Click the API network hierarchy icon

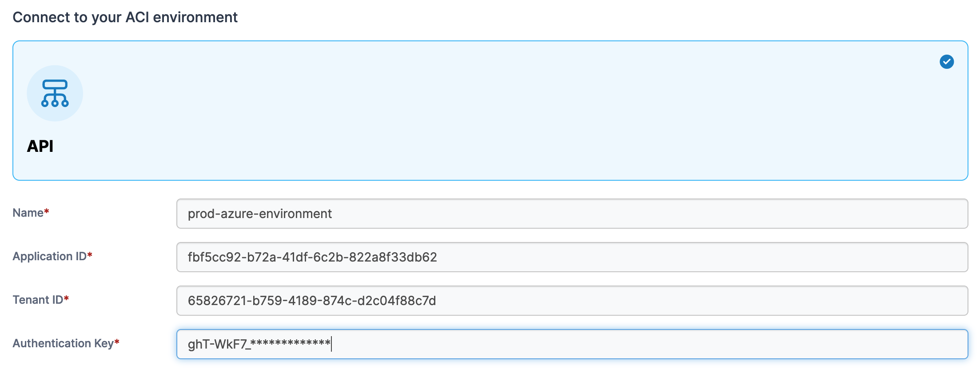[55, 93]
